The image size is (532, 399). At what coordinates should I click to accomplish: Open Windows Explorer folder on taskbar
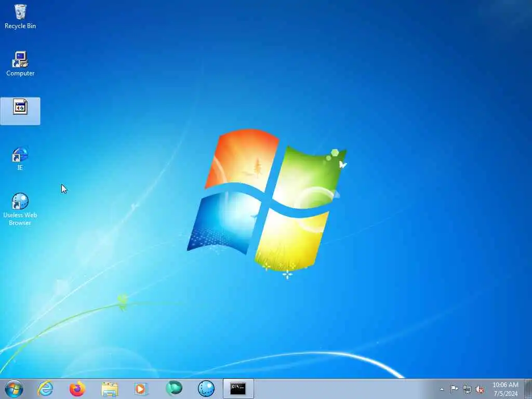(110, 389)
